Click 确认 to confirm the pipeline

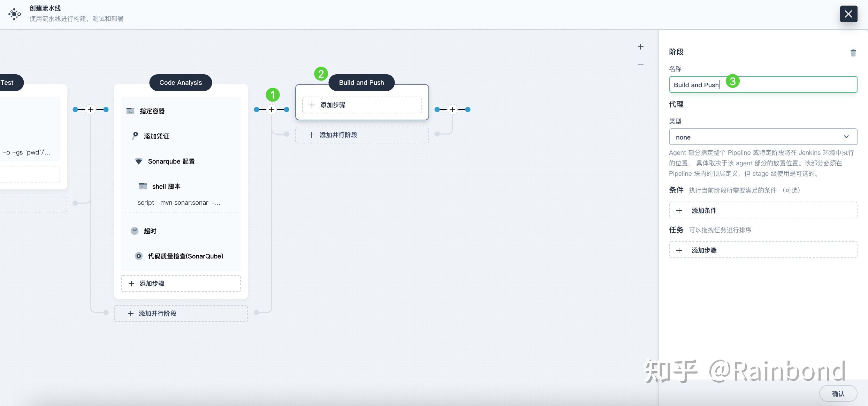(x=838, y=394)
